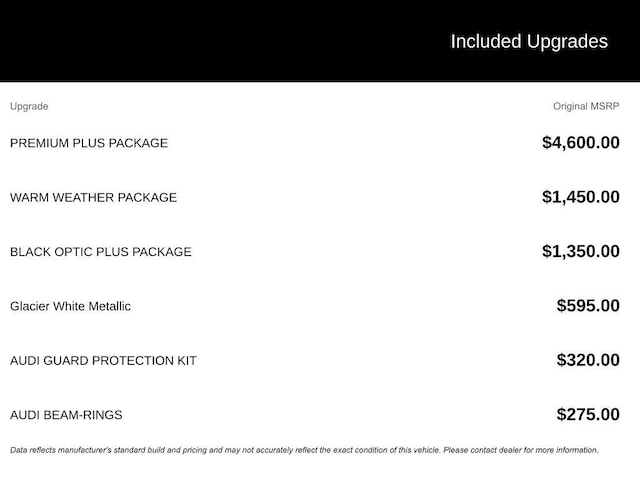Select the Original MSRP column header
The width and height of the screenshot is (640, 480).
tap(586, 106)
